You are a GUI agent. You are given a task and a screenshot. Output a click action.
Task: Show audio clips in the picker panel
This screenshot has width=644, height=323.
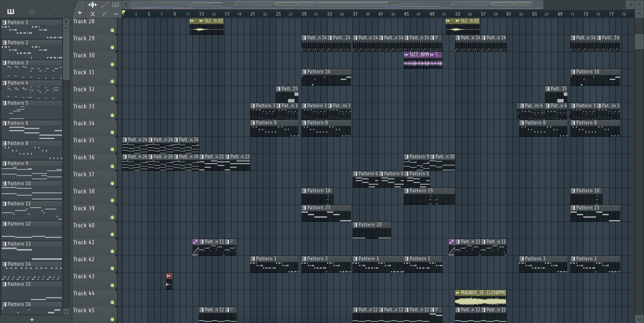tap(32, 11)
